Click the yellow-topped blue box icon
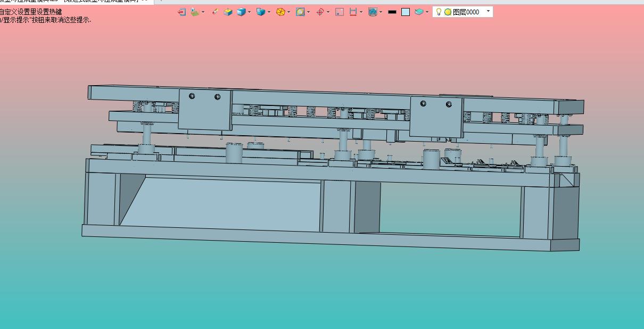This screenshot has height=329, width=644. [228, 12]
